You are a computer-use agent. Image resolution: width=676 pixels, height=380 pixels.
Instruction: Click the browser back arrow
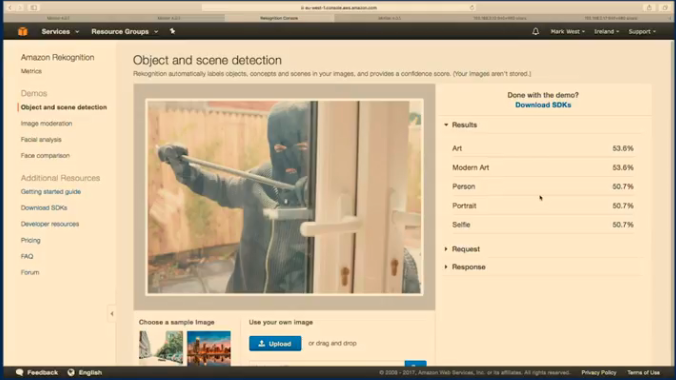(x=10, y=7)
